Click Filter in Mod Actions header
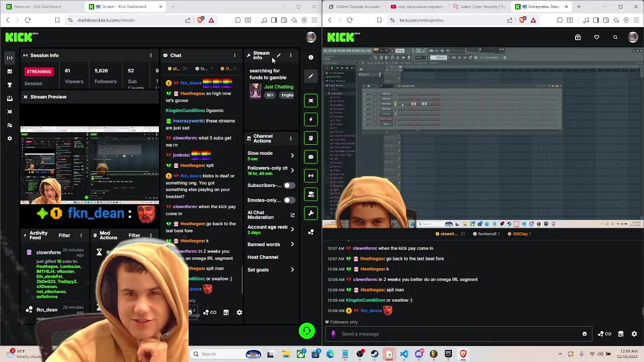The image size is (644, 362). tap(134, 235)
